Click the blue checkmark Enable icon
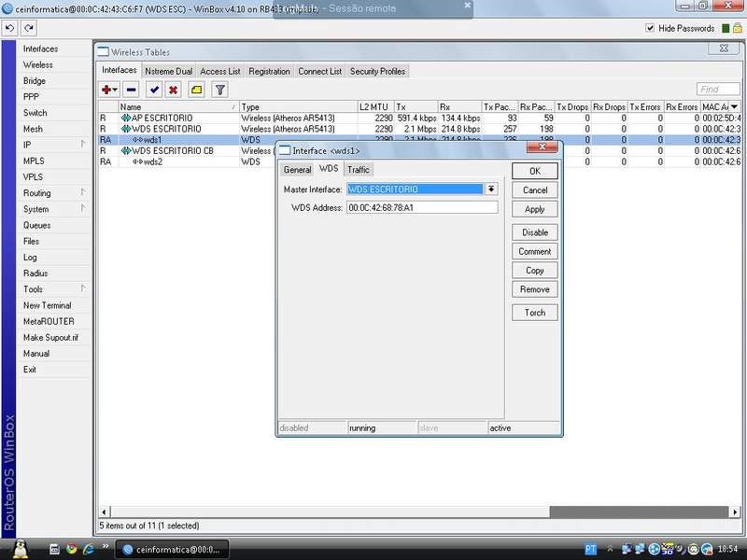Image resolution: width=747 pixels, height=560 pixels. [x=154, y=90]
